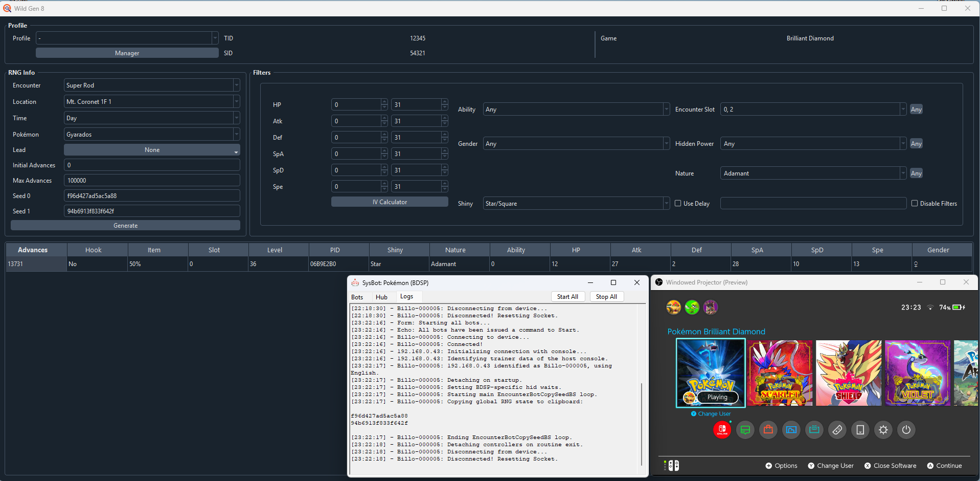
Task: Open the Time dropdown showing Day
Action: coord(152,118)
